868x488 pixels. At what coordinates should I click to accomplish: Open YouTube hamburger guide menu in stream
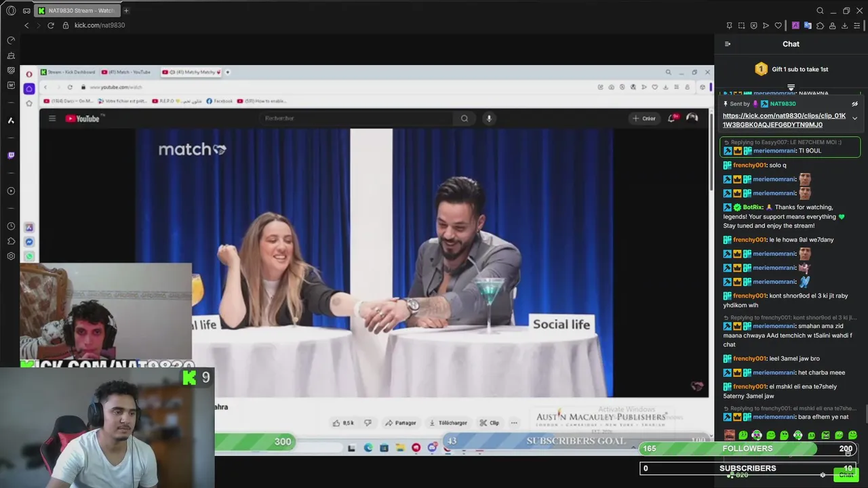(x=52, y=119)
